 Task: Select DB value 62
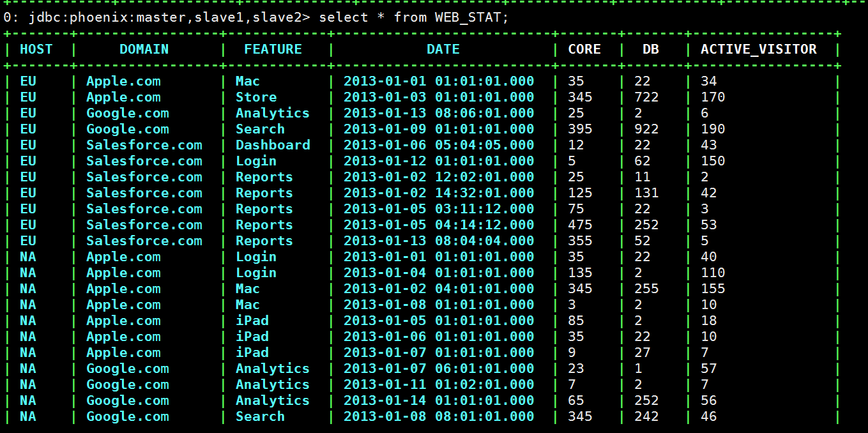[x=643, y=161]
